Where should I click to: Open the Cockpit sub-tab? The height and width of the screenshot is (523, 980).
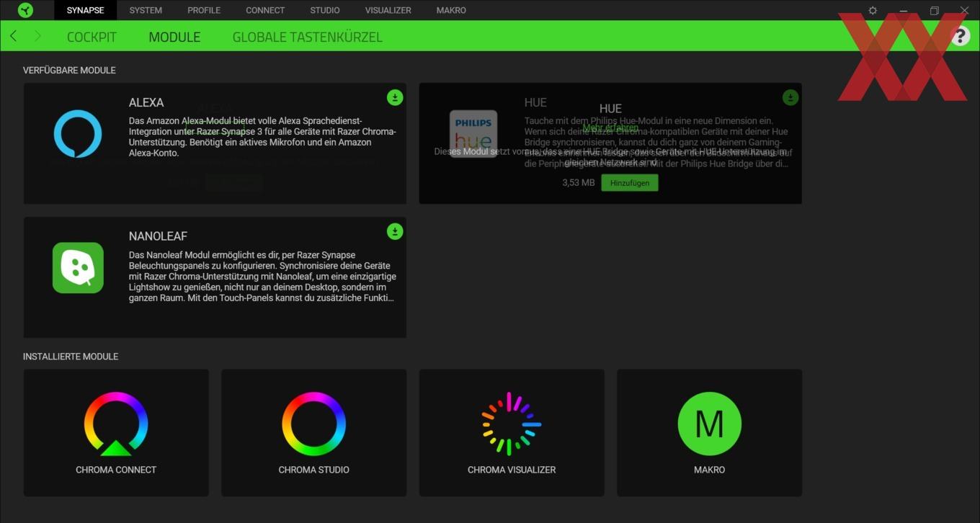point(92,37)
